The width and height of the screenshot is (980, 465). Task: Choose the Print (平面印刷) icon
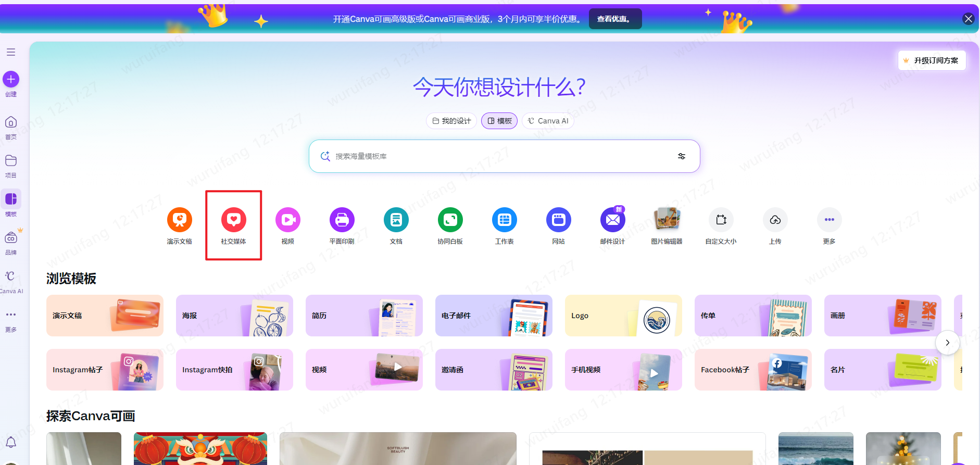[x=342, y=220]
